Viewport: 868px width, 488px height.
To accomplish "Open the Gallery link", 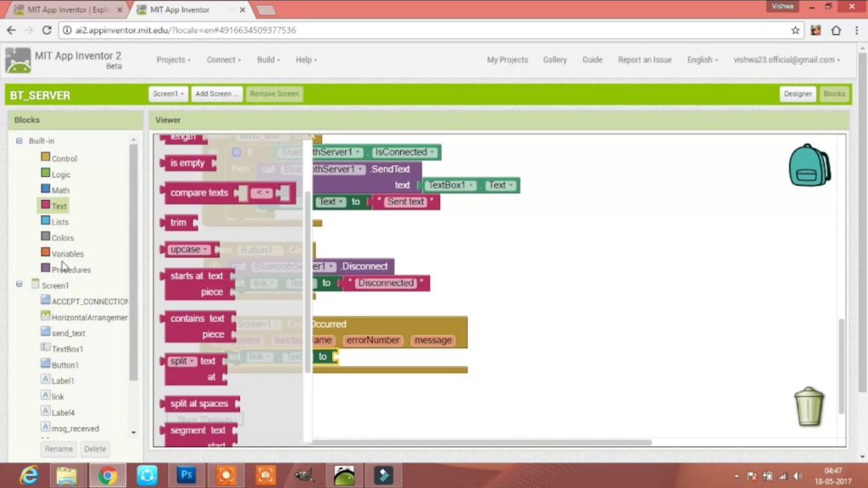I will pos(554,60).
